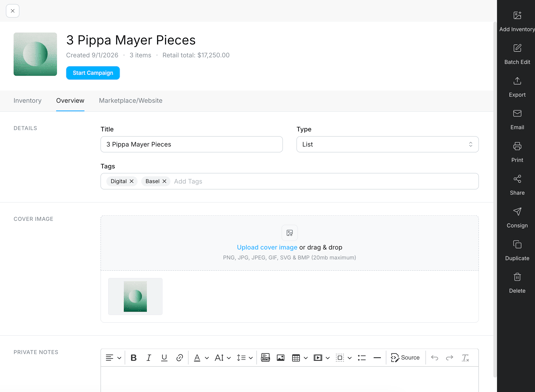The height and width of the screenshot is (392, 535).
Task: Open the insert table dropdown
Action: click(300, 358)
